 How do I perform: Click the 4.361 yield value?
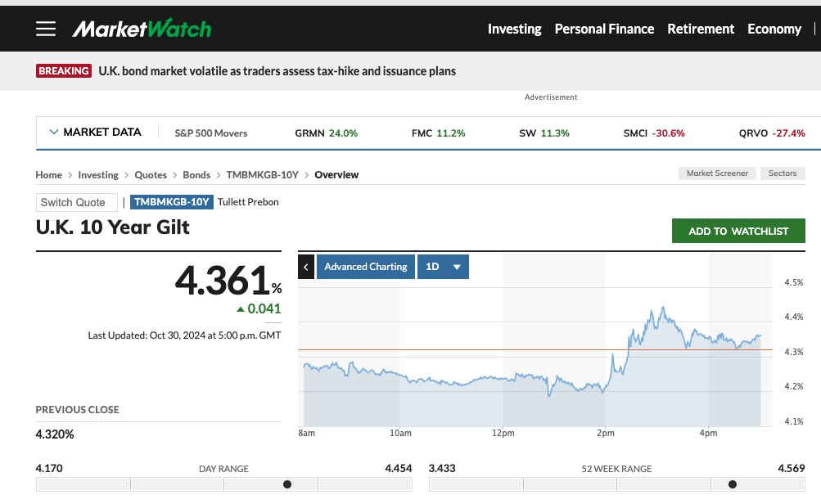(223, 281)
